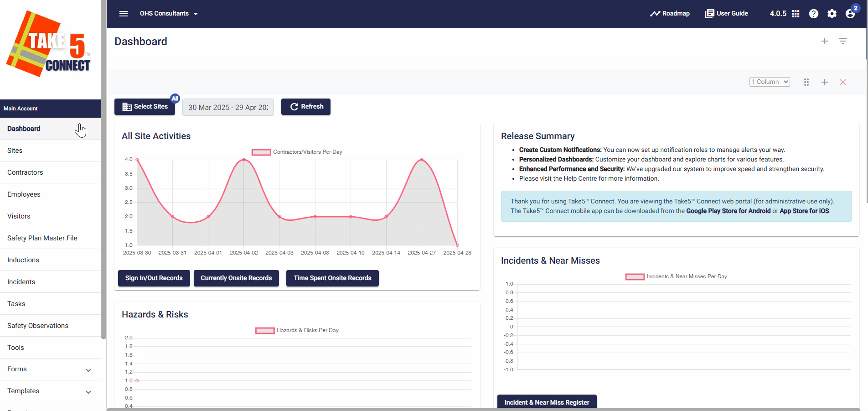Click the add plus icon next to Dashboard title

[x=825, y=41]
